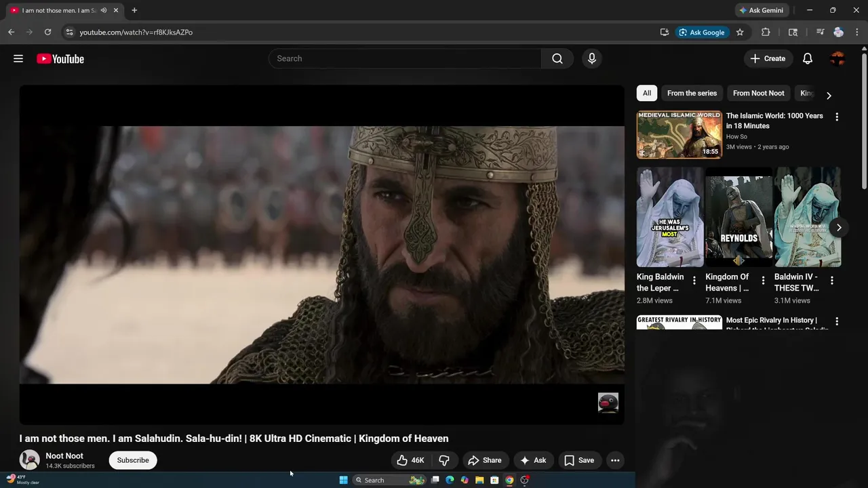Open options for King Baldwin the Leper short
Screen dimensions: 868x488
[694, 281]
